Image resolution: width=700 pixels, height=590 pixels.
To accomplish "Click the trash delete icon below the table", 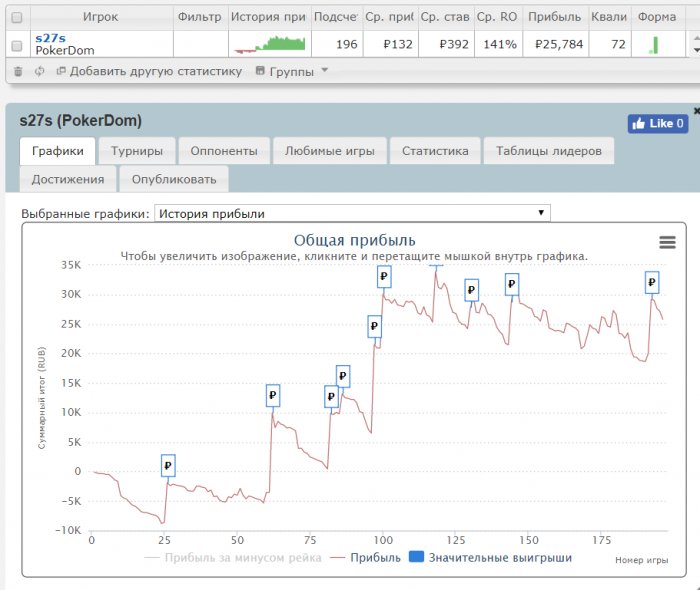I will click(x=18, y=71).
